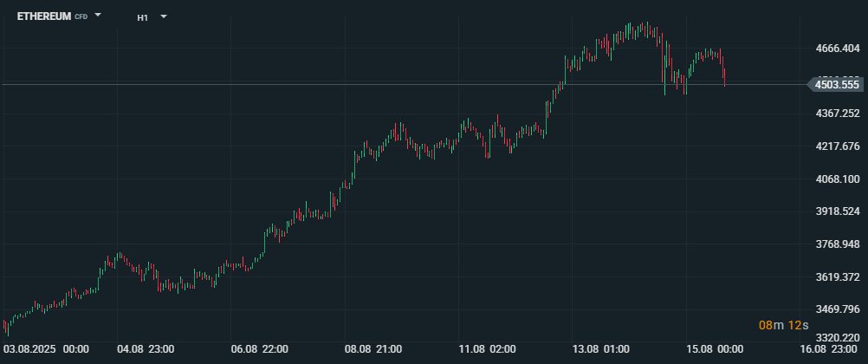The width and height of the screenshot is (868, 364).
Task: Click the 3768.948 price level label
Action: [837, 244]
